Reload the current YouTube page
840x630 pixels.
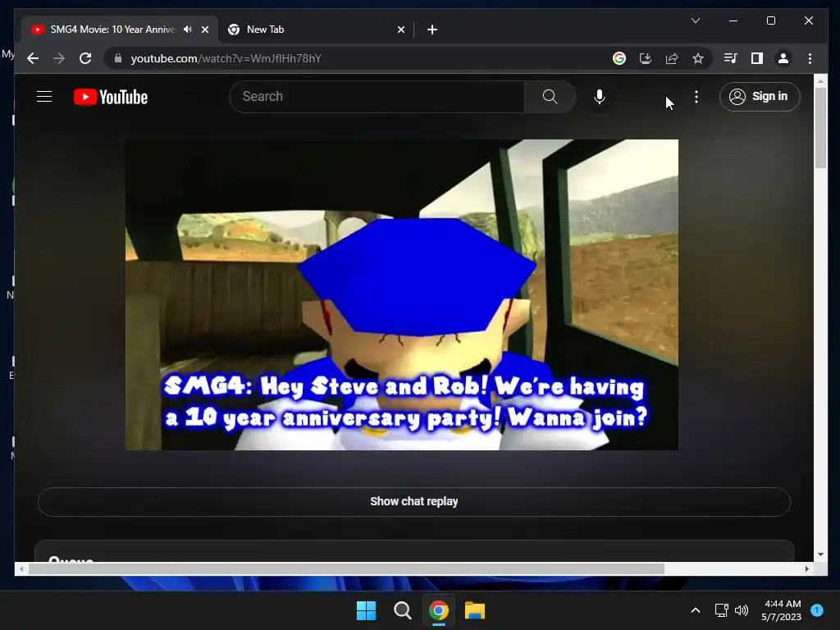tap(85, 58)
